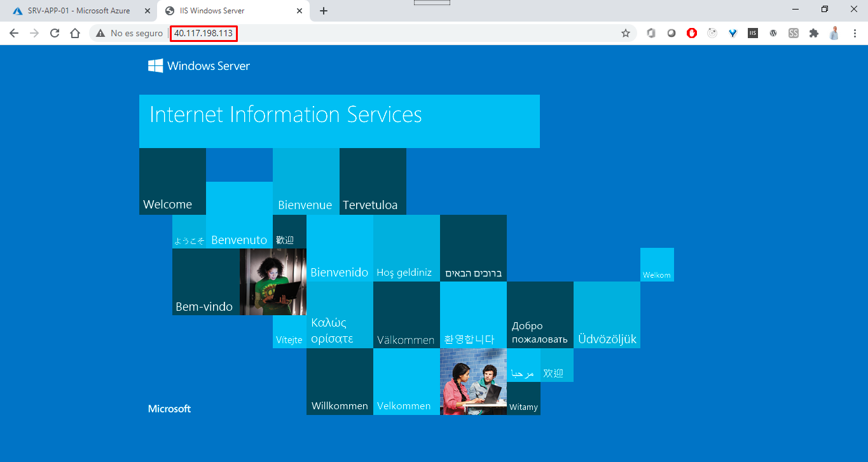The width and height of the screenshot is (868, 462).
Task: Open the WordPress extension icon
Action: tap(773, 32)
